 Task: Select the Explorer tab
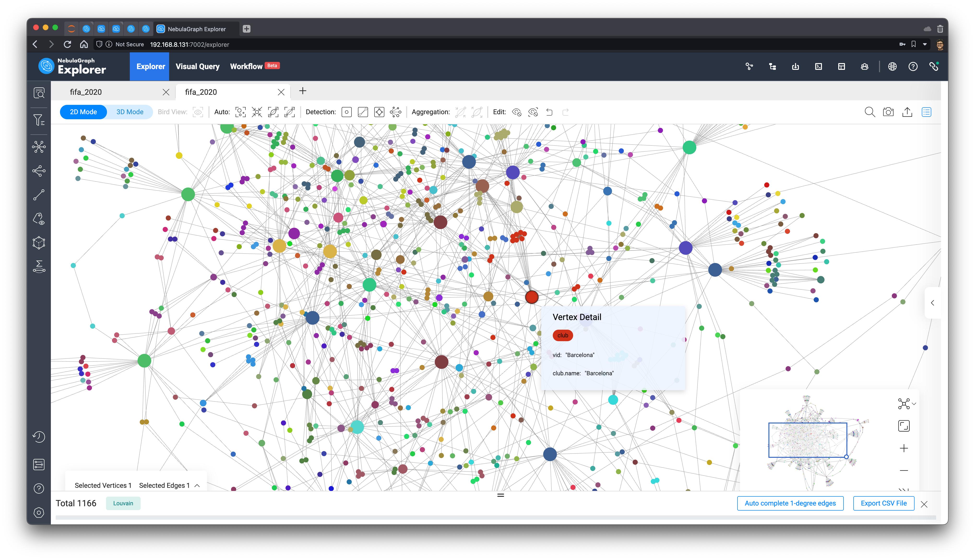click(149, 66)
